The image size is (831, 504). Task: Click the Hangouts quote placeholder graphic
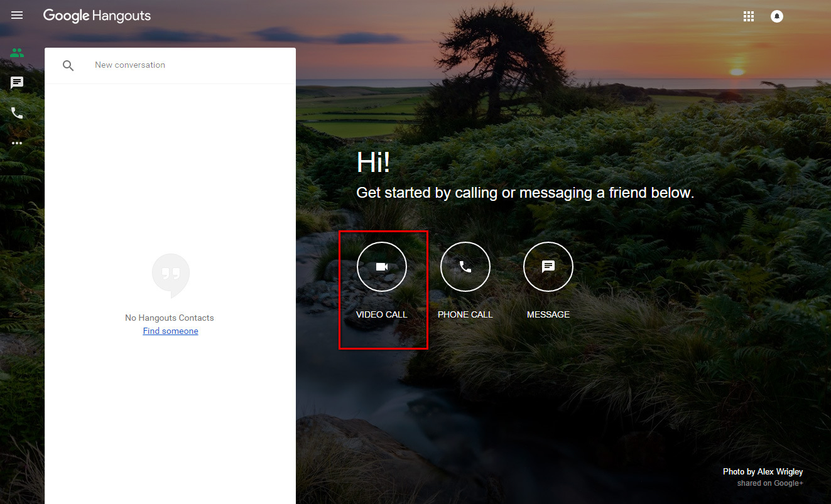point(170,275)
